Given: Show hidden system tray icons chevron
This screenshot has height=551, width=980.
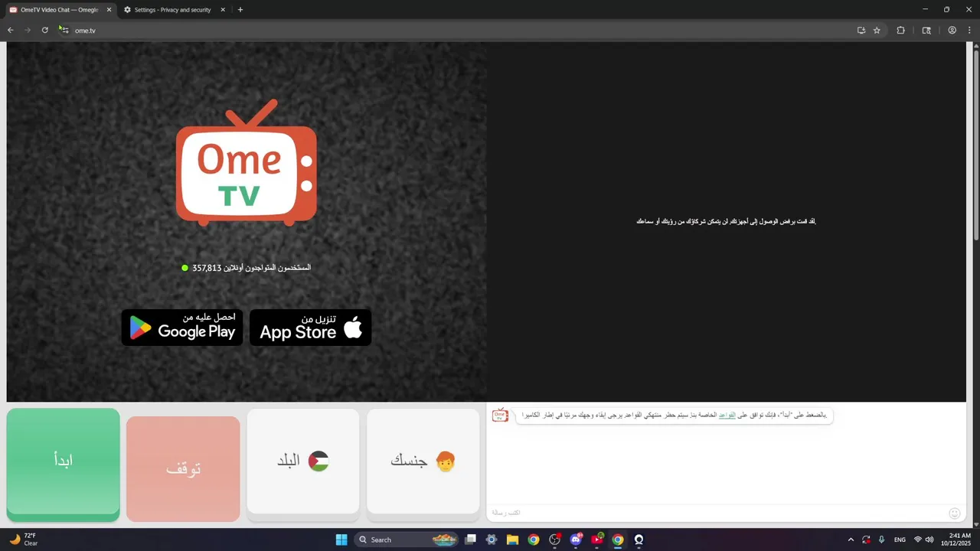Looking at the screenshot, I should 851,540.
